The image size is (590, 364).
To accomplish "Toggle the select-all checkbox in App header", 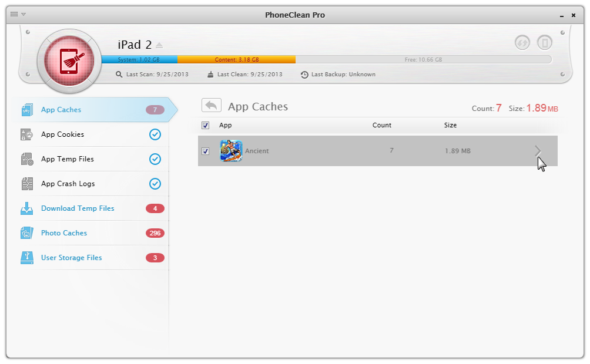I will (x=205, y=125).
